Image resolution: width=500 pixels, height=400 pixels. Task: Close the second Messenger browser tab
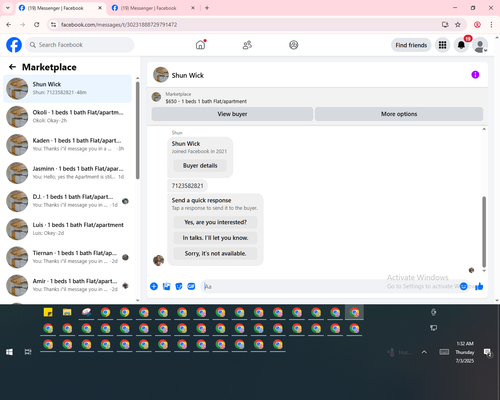(193, 8)
